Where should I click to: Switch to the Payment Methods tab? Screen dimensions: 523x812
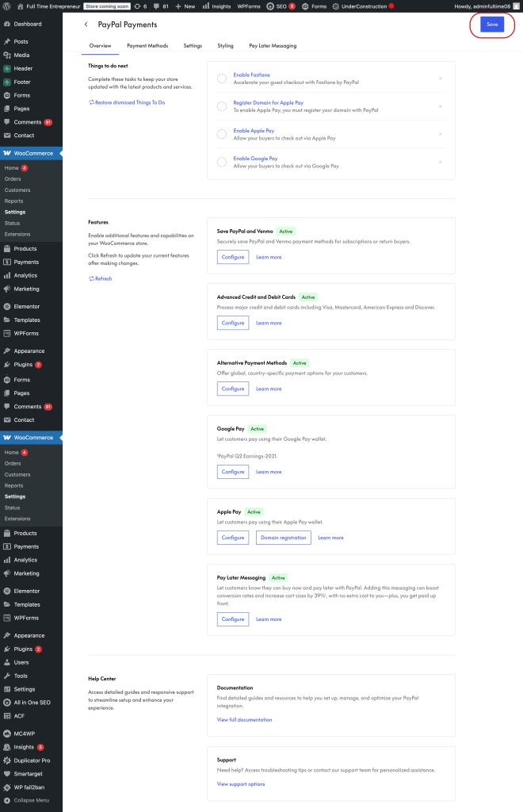point(147,45)
